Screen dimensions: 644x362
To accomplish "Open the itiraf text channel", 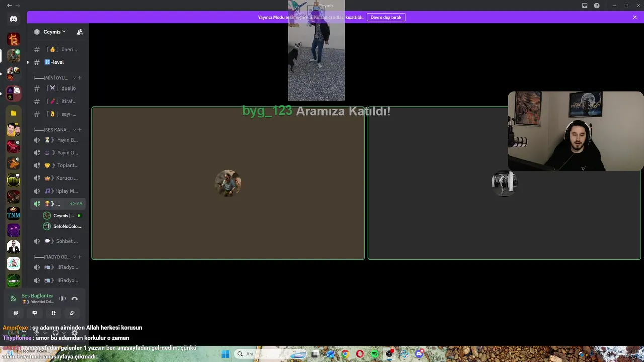I will pos(57,101).
